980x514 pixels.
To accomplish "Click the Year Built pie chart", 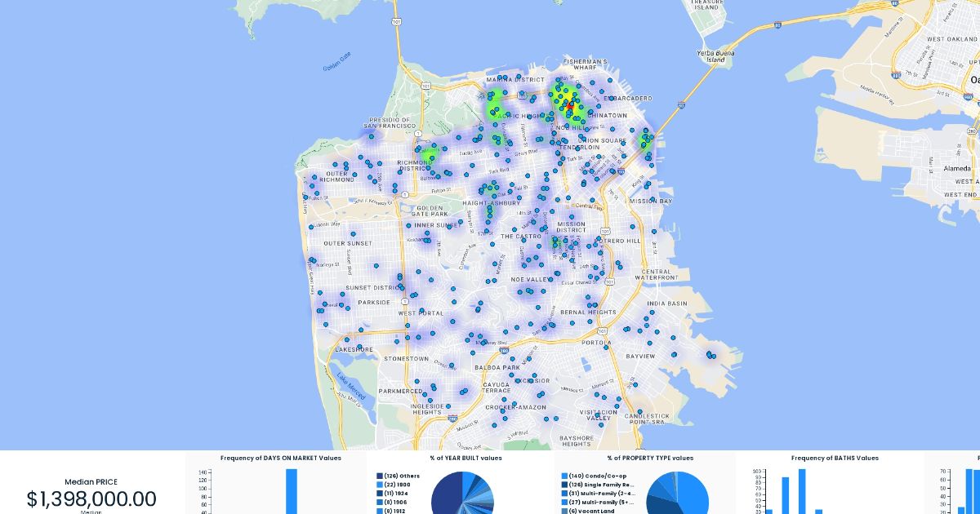I will tap(462, 493).
